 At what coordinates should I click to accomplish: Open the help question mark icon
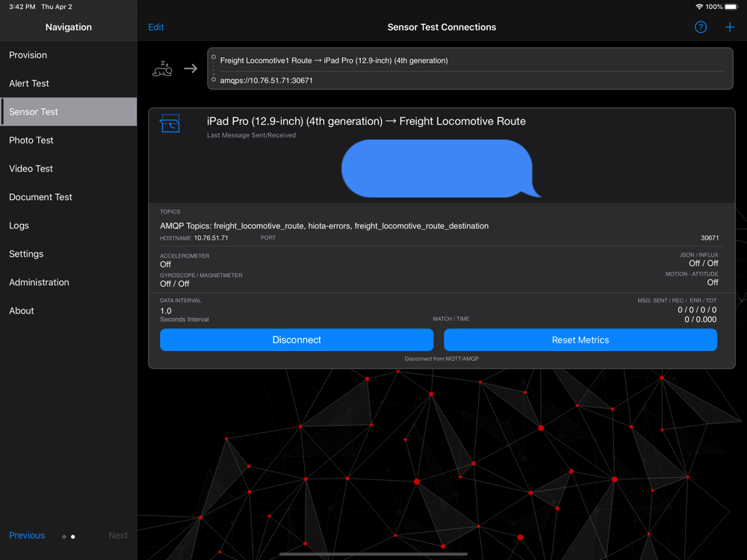[701, 27]
